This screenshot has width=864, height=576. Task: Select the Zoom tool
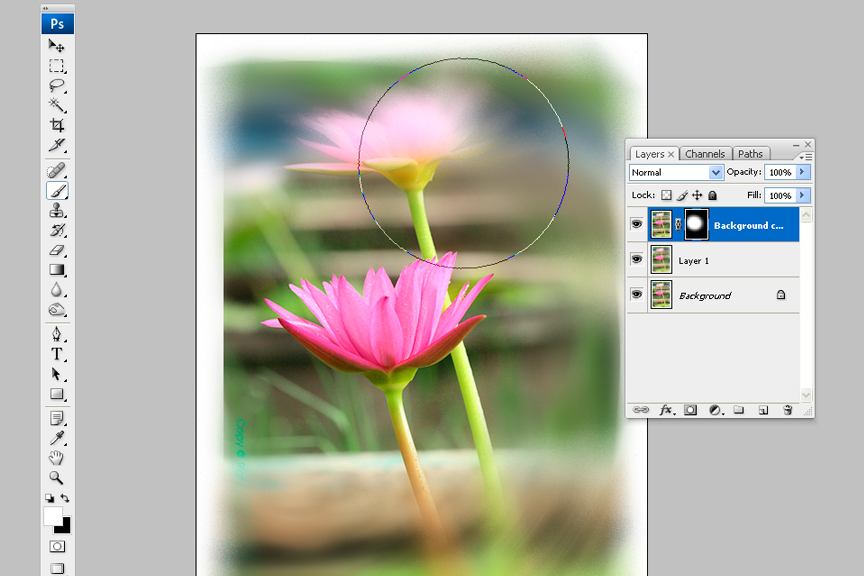tap(57, 478)
